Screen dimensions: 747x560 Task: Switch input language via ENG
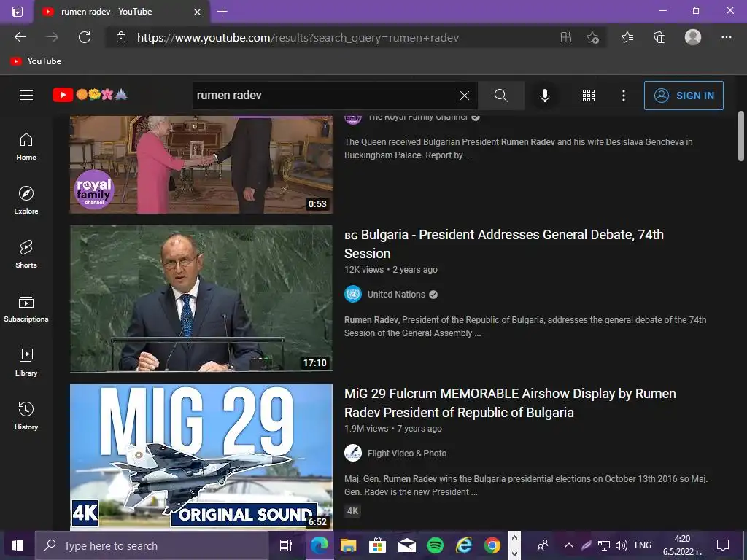[643, 545]
